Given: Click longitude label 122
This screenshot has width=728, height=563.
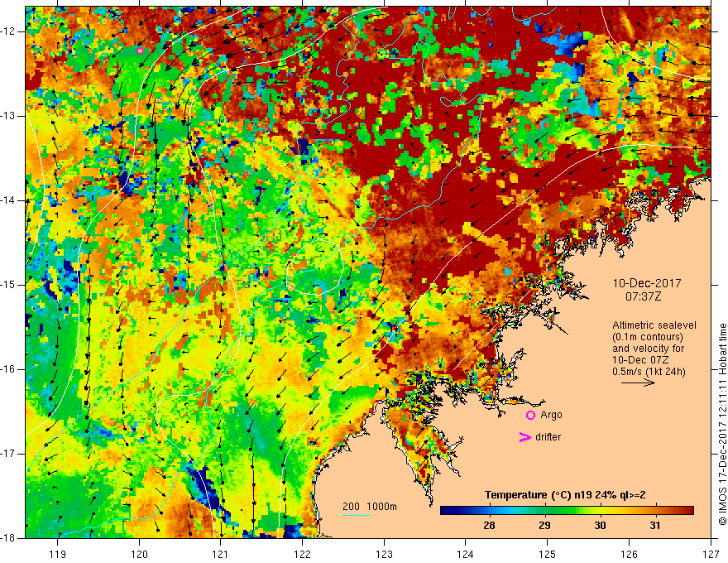Looking at the screenshot, I should (302, 554).
